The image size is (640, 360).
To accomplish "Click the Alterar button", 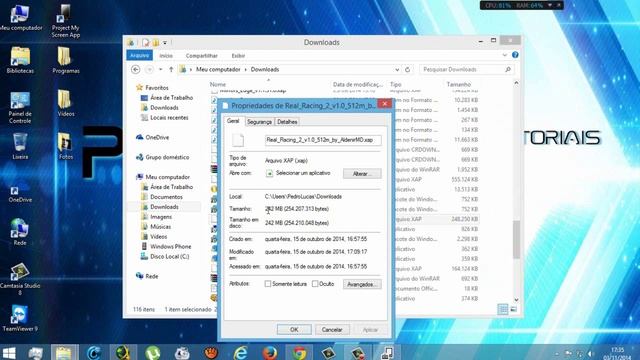I will pyautogui.click(x=362, y=173).
